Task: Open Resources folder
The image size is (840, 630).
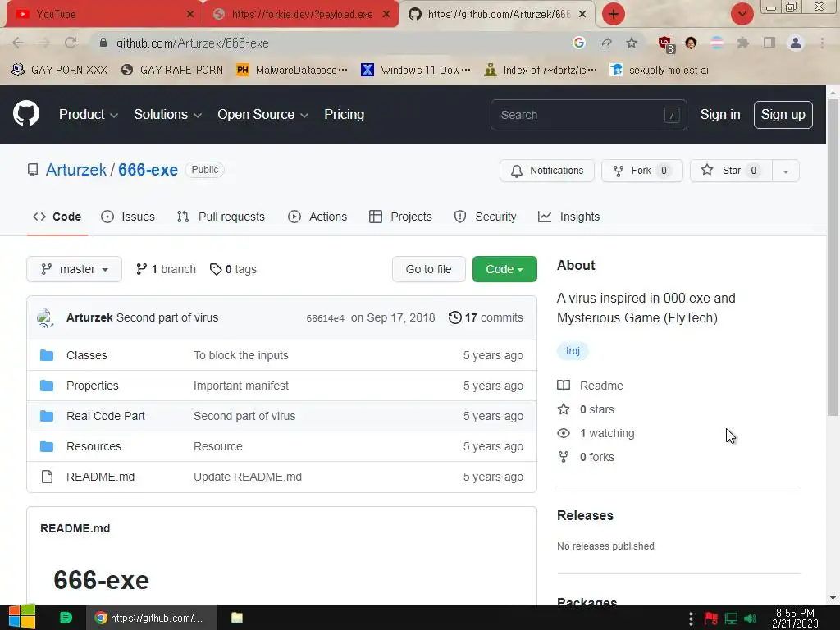Action: [x=94, y=446]
